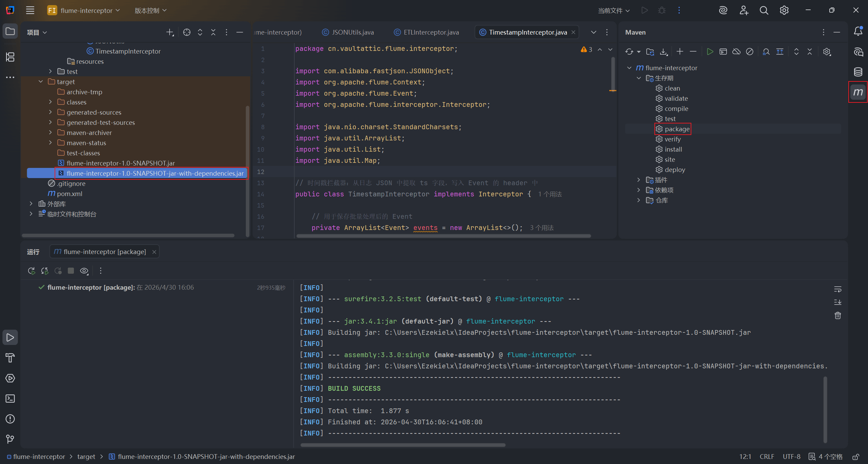Expand the 依赖项 node in Maven
This screenshot has height=464, width=868.
click(639, 190)
